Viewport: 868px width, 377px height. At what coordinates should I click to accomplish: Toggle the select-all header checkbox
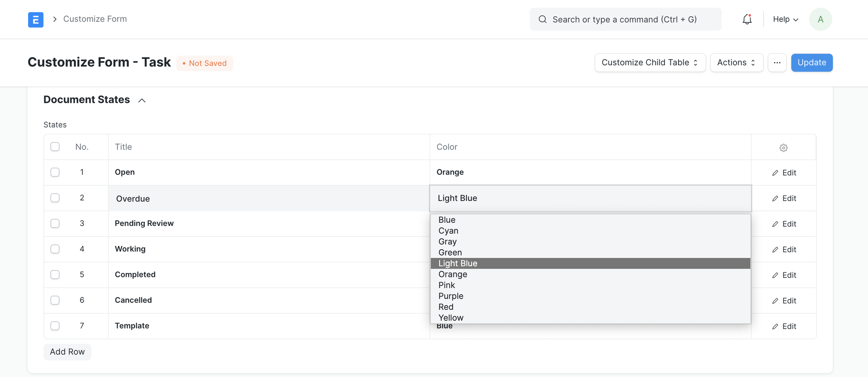(55, 147)
